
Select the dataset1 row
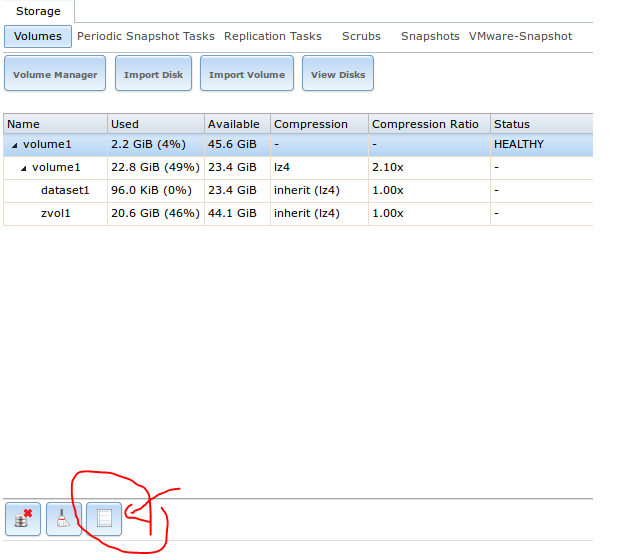click(x=65, y=190)
